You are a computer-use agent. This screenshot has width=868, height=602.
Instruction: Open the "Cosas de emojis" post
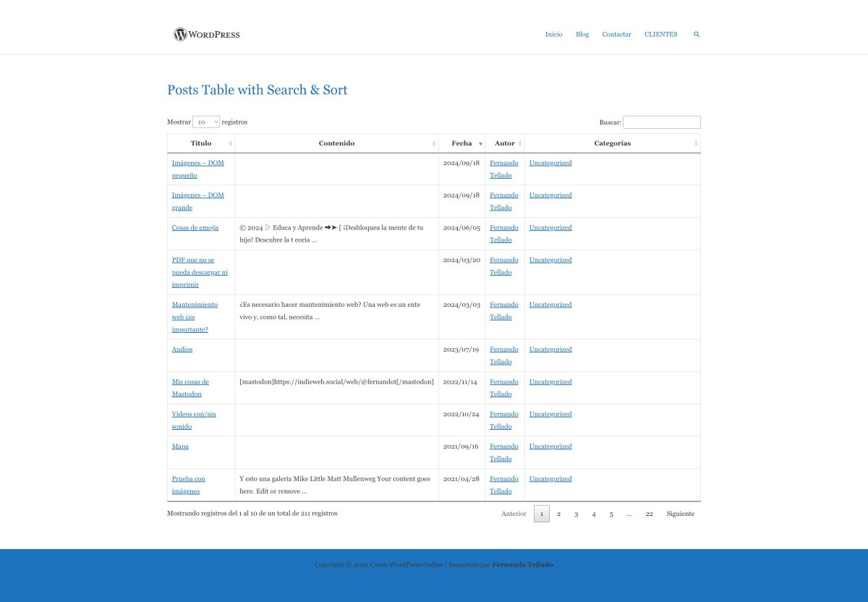pyautogui.click(x=195, y=227)
